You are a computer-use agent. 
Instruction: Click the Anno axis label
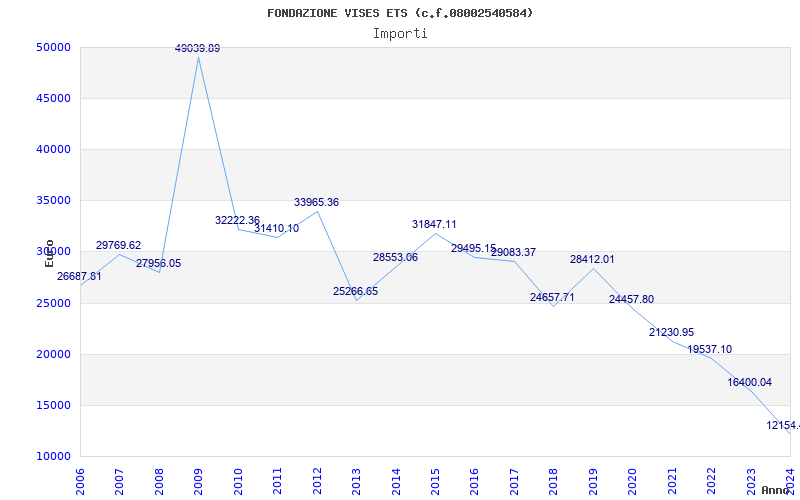[775, 490]
